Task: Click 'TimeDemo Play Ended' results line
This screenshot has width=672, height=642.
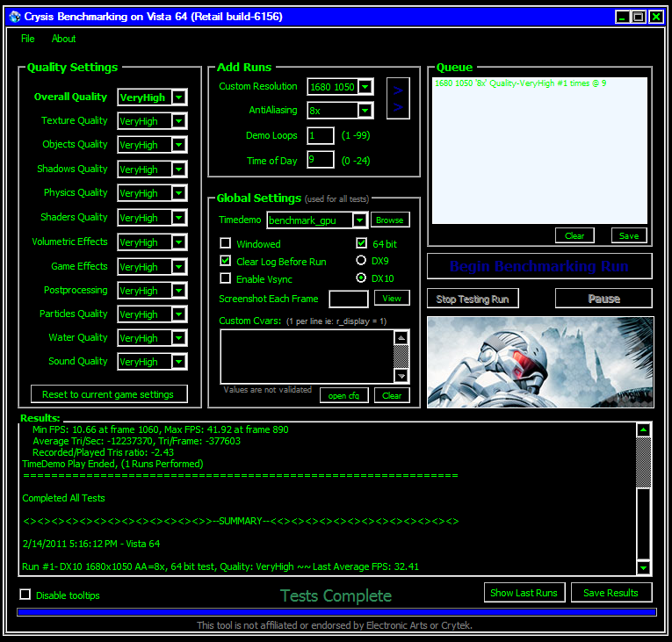Action: coord(112,464)
